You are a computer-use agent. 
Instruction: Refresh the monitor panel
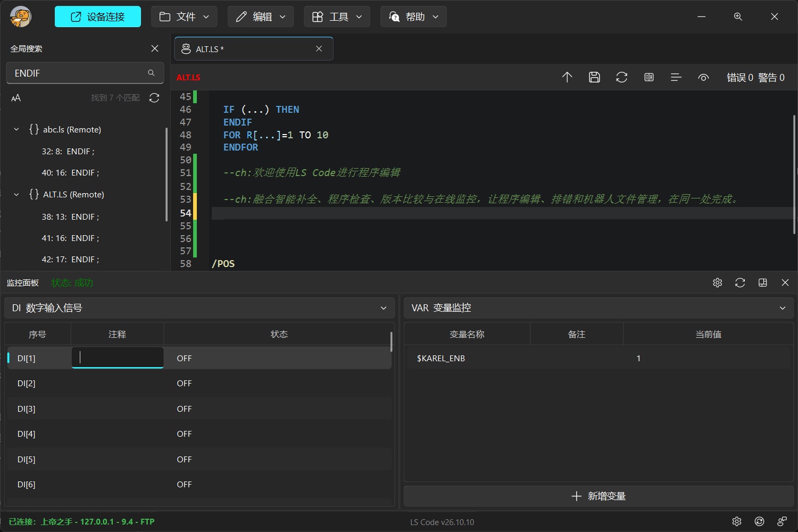(740, 282)
